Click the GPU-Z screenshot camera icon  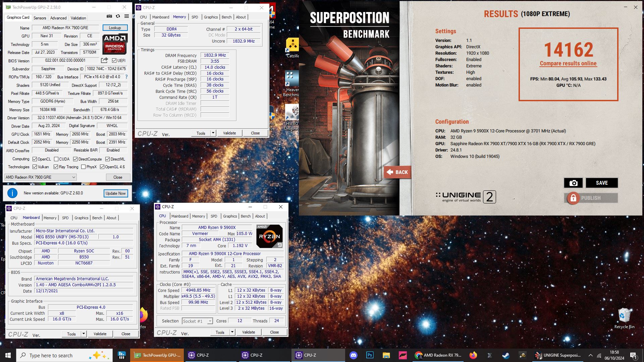click(109, 16)
